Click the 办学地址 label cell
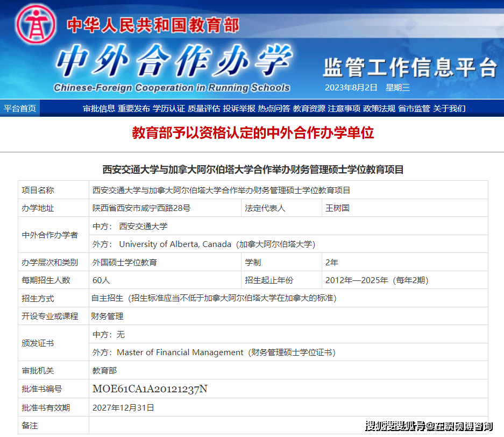Screen dimensions: 504x437 click(53, 208)
